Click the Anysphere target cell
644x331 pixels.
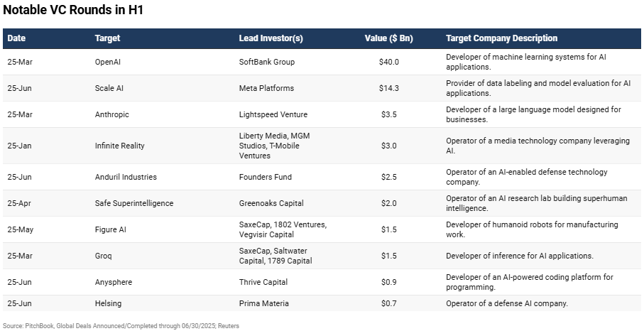tap(114, 282)
